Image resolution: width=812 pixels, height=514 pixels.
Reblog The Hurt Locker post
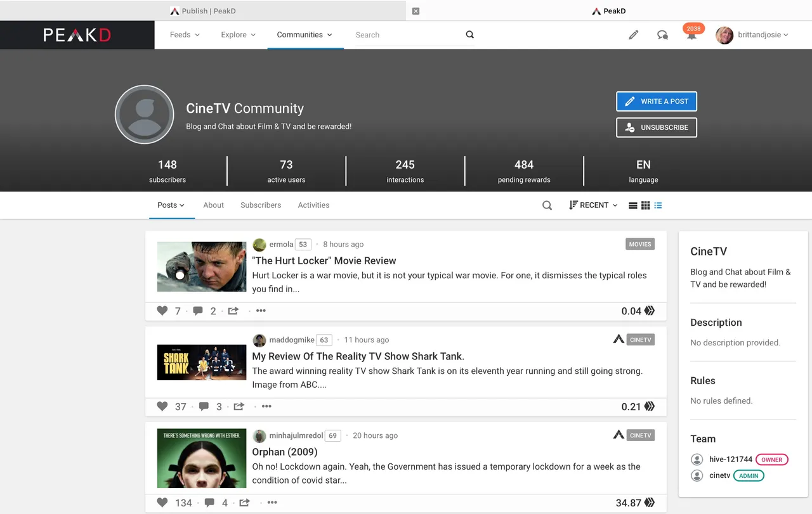[233, 311]
